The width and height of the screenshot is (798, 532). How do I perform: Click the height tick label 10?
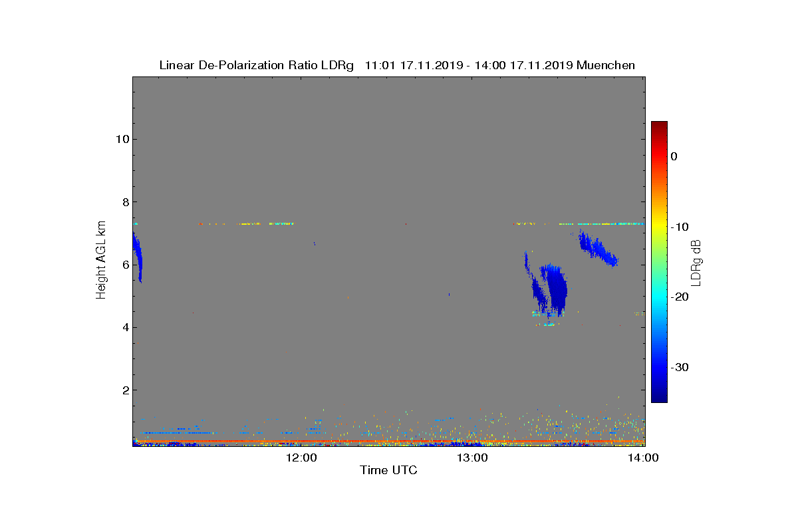pyautogui.click(x=121, y=139)
